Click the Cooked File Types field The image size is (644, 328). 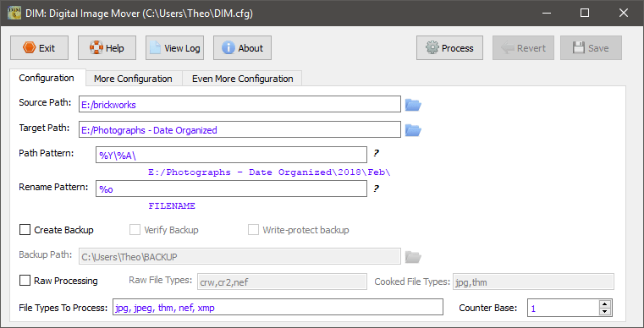(x=533, y=282)
